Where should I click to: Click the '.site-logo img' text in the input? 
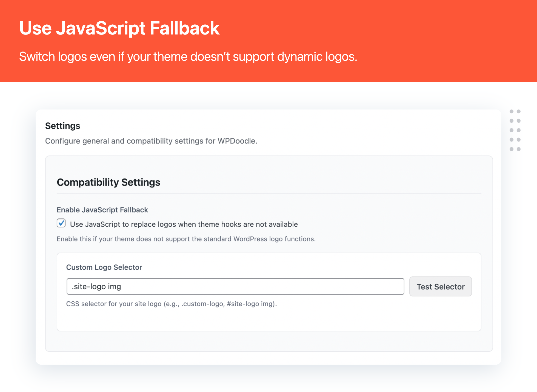click(96, 287)
